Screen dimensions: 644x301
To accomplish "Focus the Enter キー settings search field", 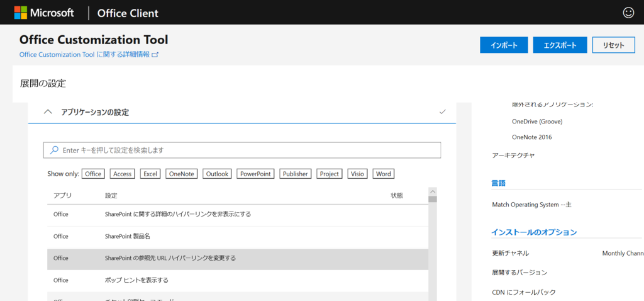I will click(242, 150).
